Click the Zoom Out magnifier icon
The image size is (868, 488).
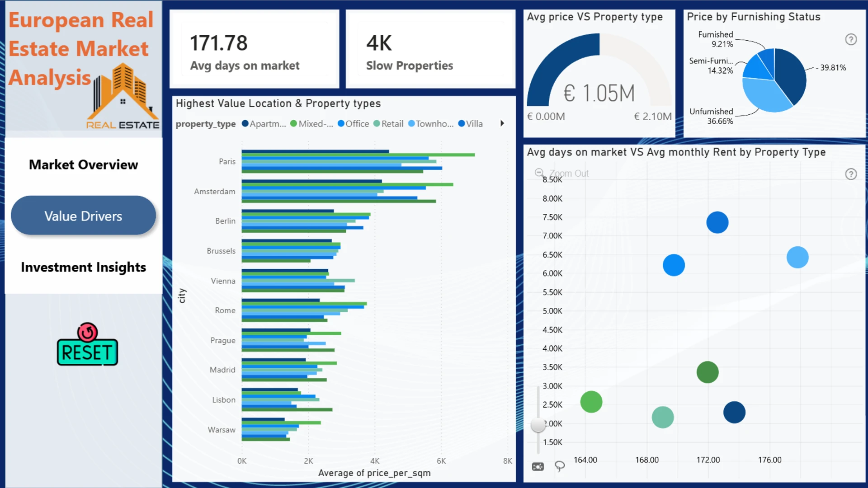pyautogui.click(x=539, y=173)
